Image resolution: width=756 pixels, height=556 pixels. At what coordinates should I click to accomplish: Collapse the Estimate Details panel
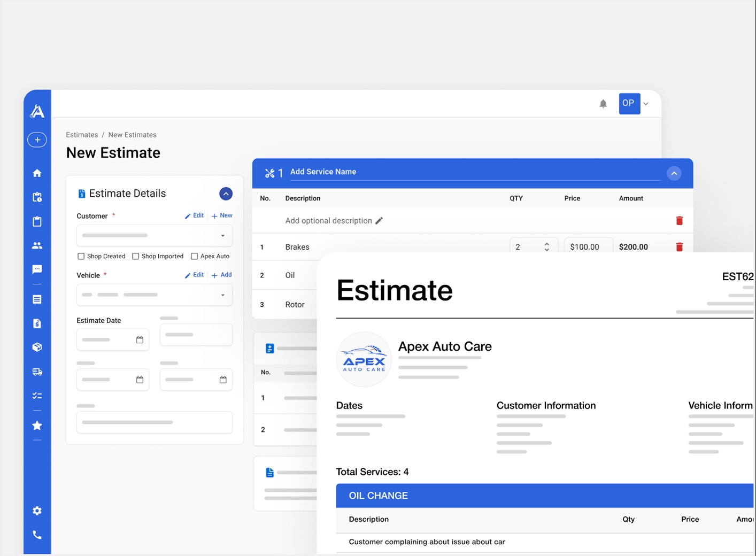click(226, 194)
